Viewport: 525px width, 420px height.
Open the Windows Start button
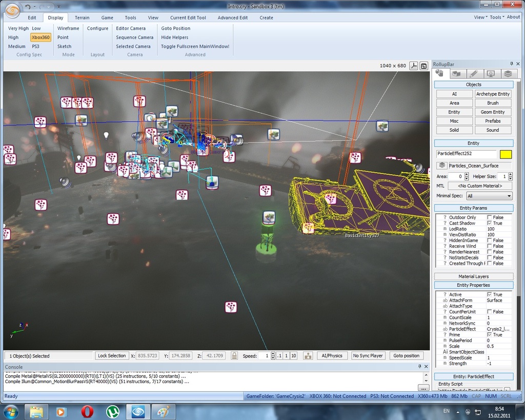10,412
